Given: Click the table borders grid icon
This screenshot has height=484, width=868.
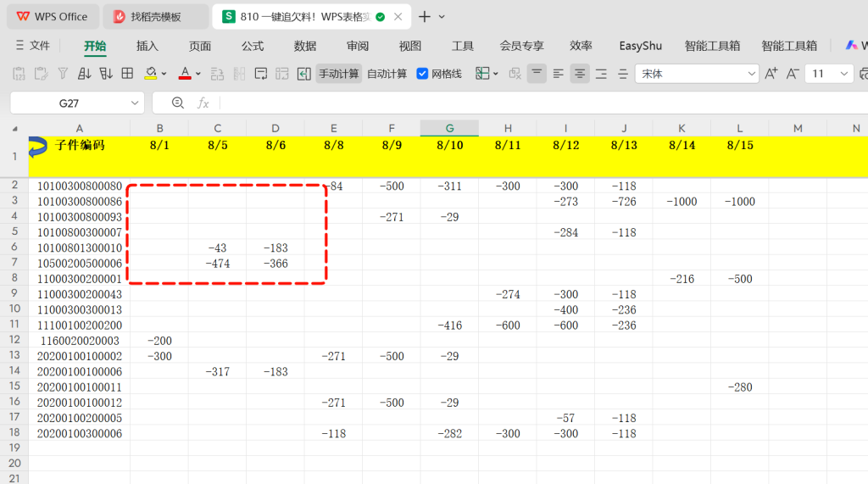Looking at the screenshot, I should [x=127, y=74].
